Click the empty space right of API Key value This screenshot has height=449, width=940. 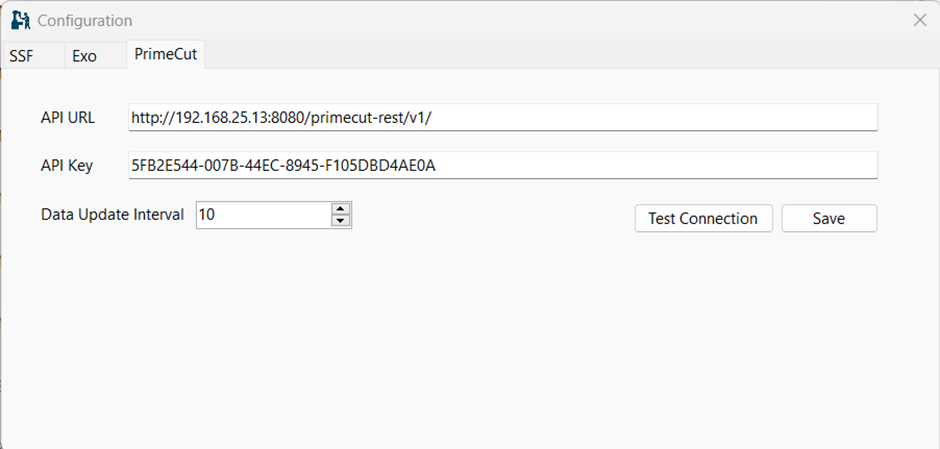pyautogui.click(x=680, y=165)
